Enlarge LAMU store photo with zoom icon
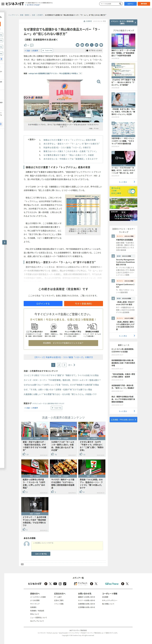 [x=99, y=82]
